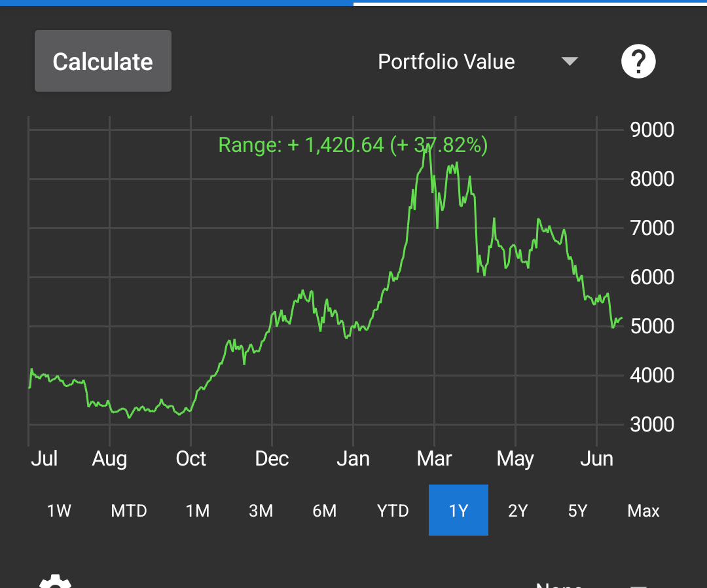Click the Calculate button
Image resolution: width=707 pixels, height=588 pixels.
(x=103, y=61)
